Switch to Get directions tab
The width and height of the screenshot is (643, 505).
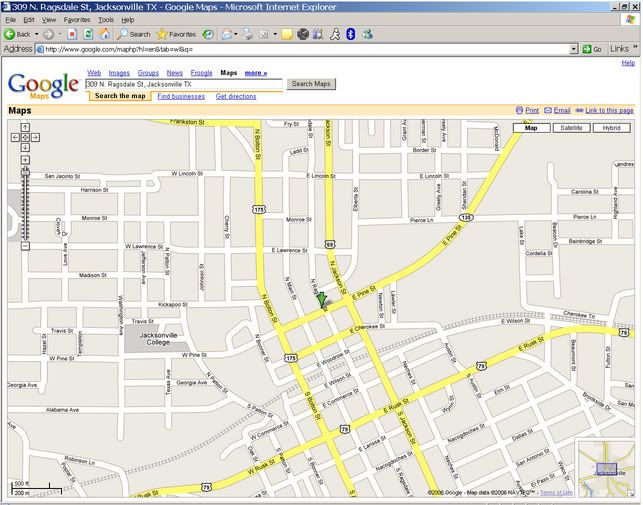236,96
